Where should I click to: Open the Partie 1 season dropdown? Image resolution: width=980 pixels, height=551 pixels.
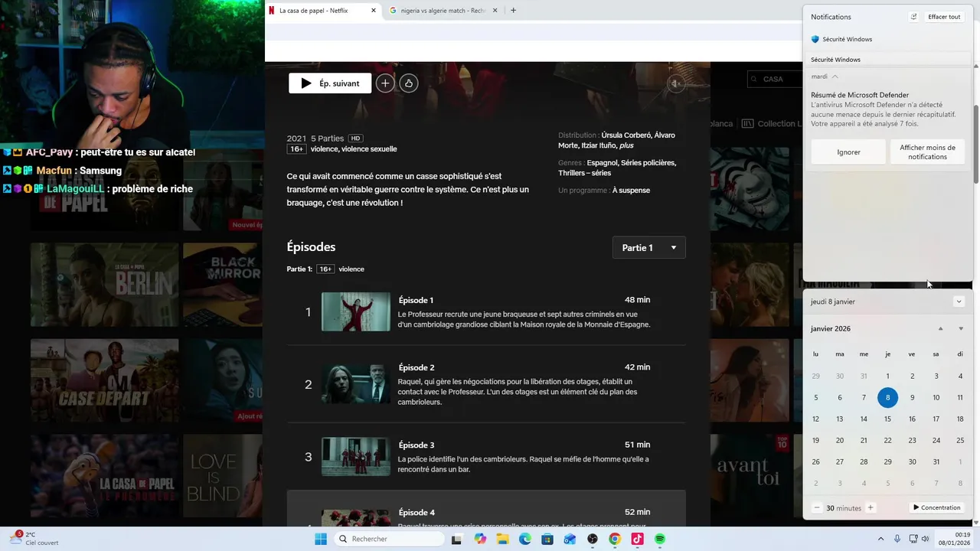649,248
